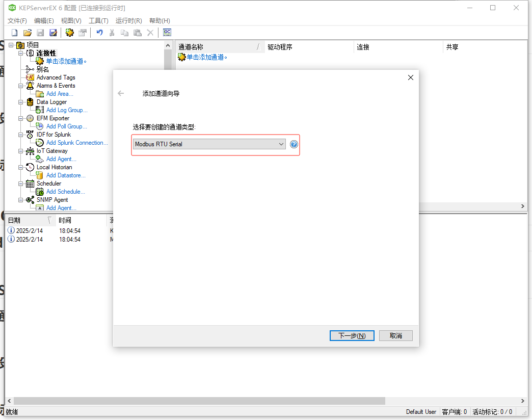Click the New Device toolbar icon
This screenshot has height=420, width=532.
click(x=83, y=33)
